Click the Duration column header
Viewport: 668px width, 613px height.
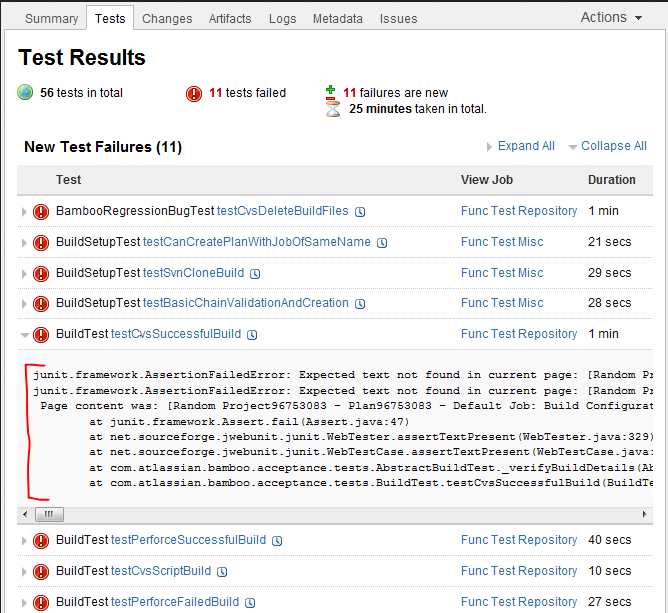click(612, 180)
